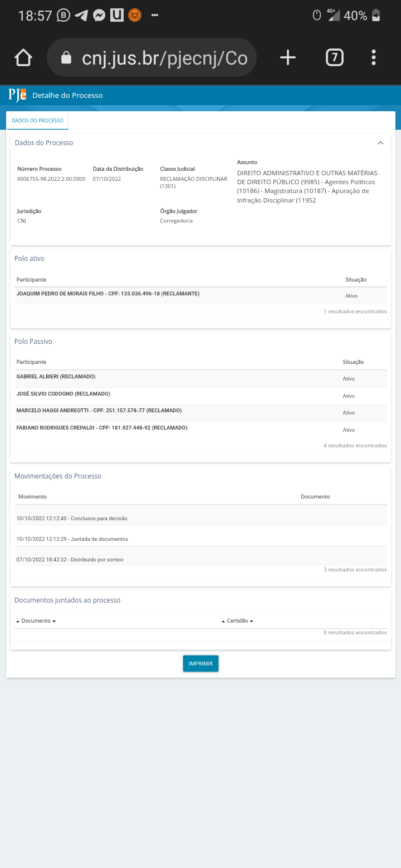
Task: Click Distribuído por sorteio movement
Action: (70, 560)
